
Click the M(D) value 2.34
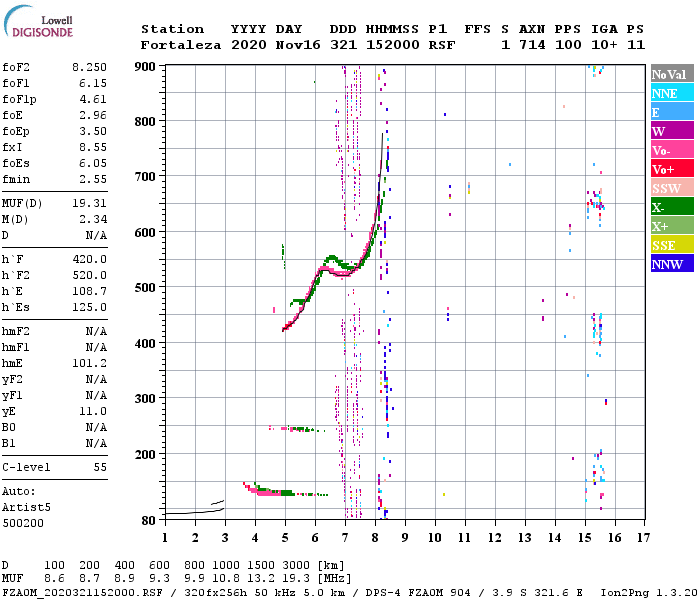(x=93, y=219)
